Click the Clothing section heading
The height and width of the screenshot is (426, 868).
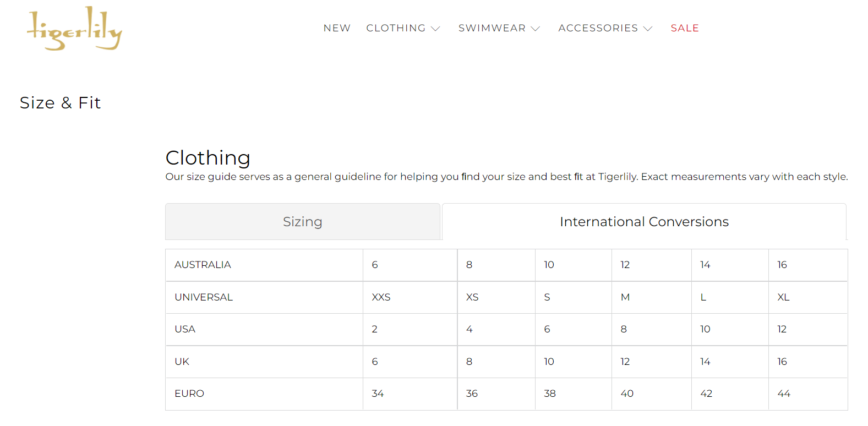click(x=208, y=158)
